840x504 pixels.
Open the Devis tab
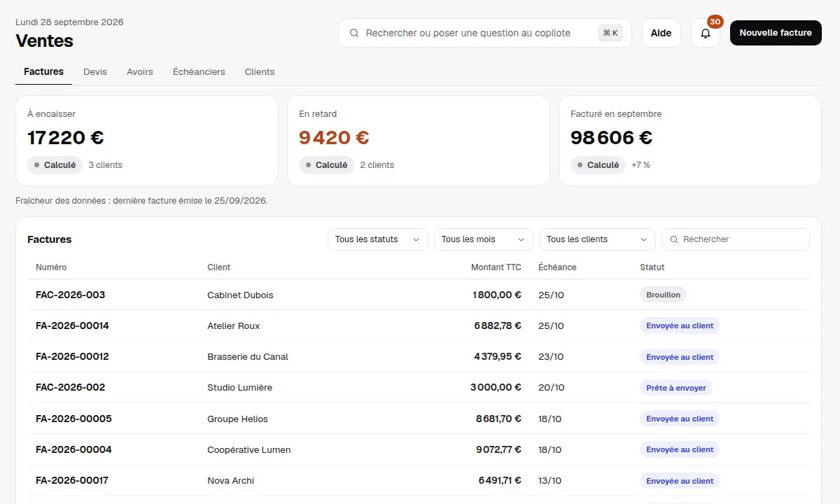click(x=95, y=71)
